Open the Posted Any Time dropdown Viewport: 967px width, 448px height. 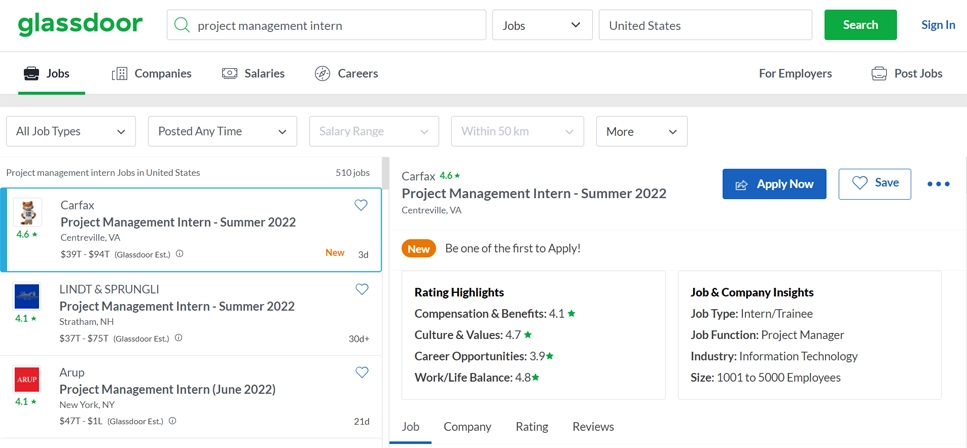coord(222,131)
